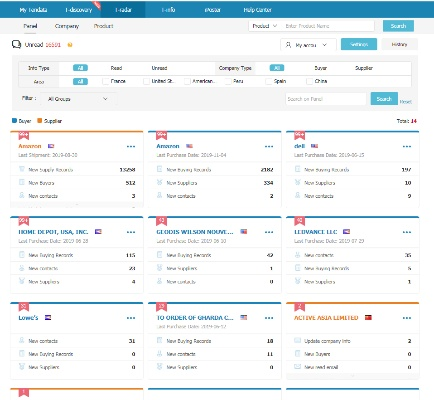Open the Help Center

click(x=257, y=10)
